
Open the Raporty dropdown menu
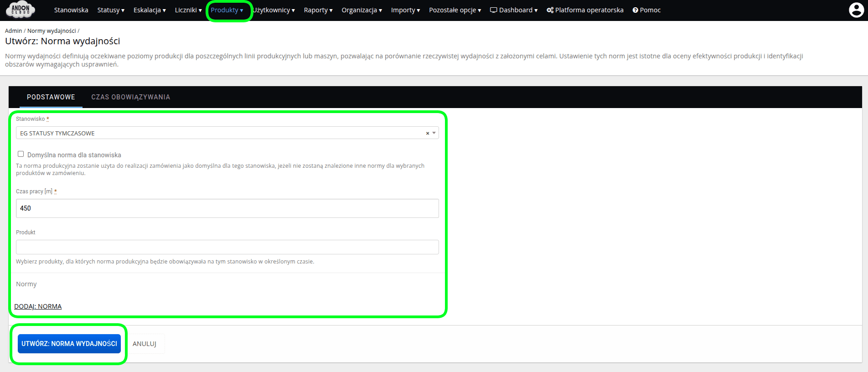[x=318, y=10]
